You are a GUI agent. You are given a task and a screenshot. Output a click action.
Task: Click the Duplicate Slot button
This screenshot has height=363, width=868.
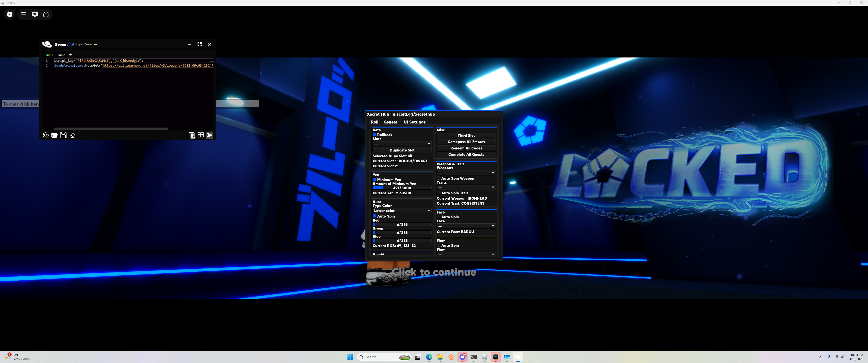tap(402, 150)
